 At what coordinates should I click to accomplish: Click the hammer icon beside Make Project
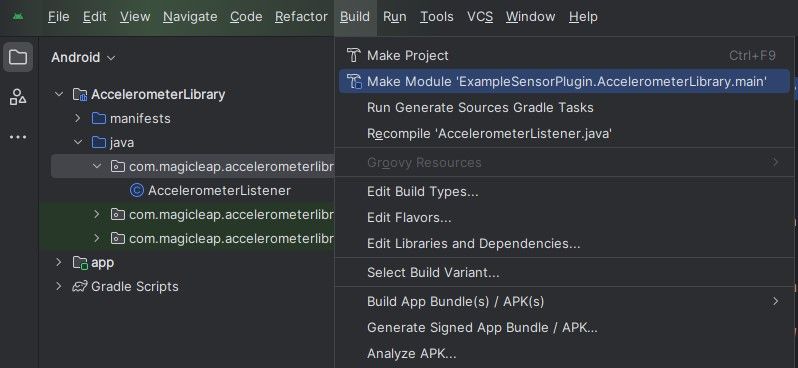[x=353, y=55]
